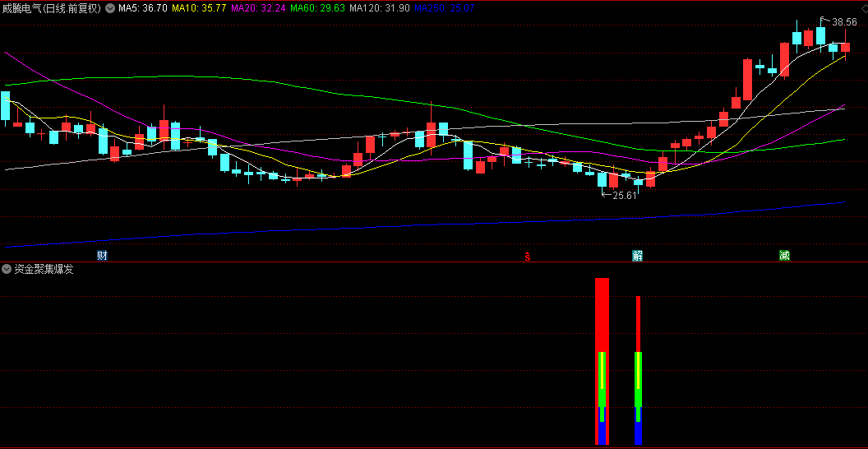This screenshot has height=449, width=868.
Task: Select the yellow MA10: 35.77 label
Action: pyautogui.click(x=199, y=8)
